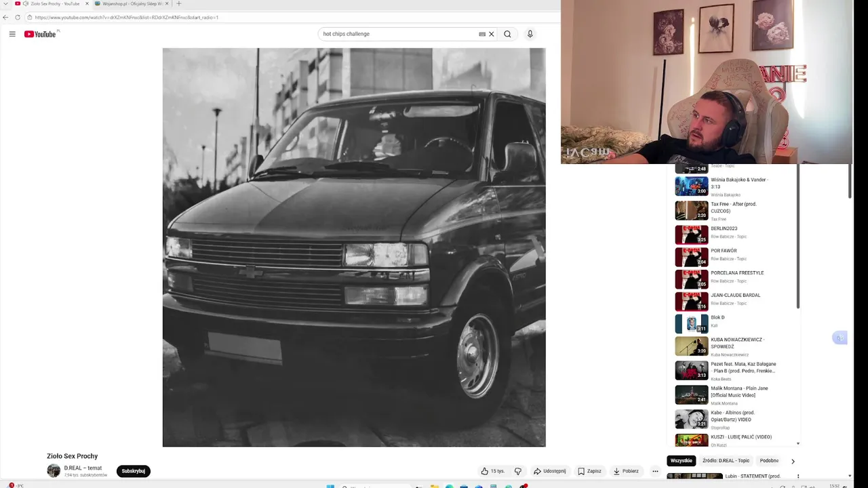Open site information icon in address bar

30,17
